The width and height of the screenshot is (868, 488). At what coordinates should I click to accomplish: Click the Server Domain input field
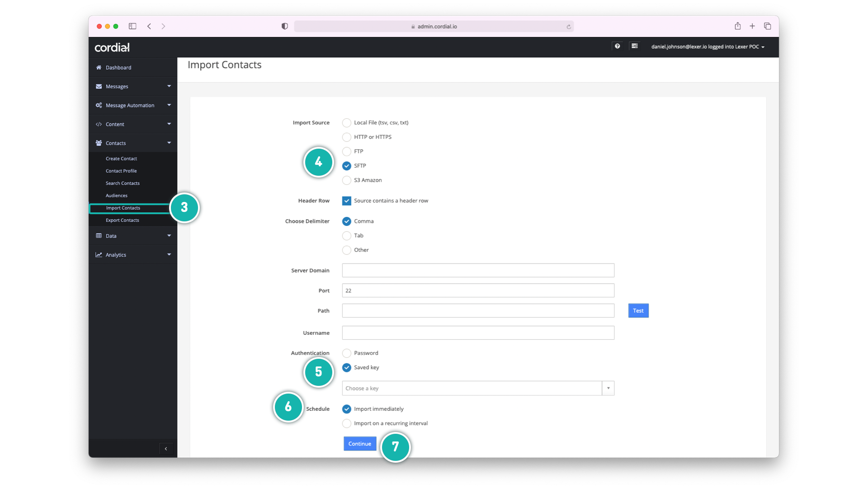coord(478,270)
